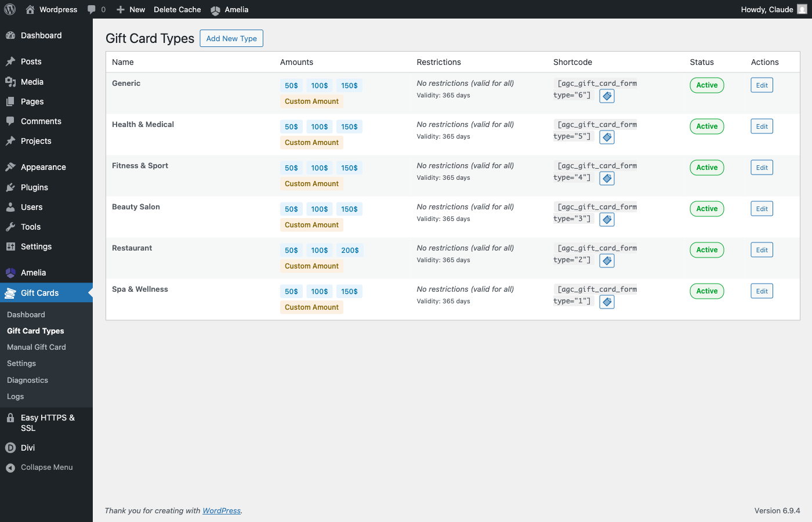Click Delete Cache in admin bar
812x522 pixels.
(177, 9)
